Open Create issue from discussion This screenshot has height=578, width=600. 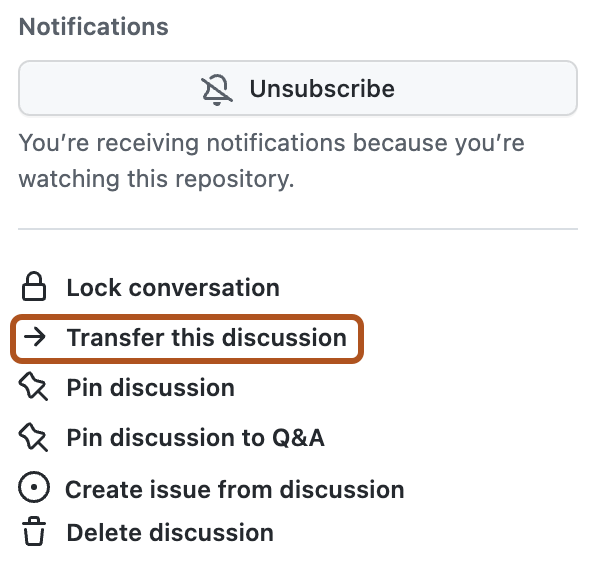click(235, 489)
